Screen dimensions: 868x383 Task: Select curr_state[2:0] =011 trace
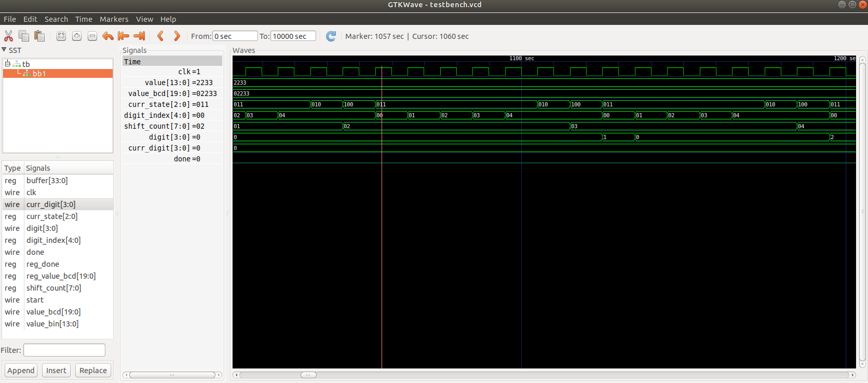click(x=172, y=104)
